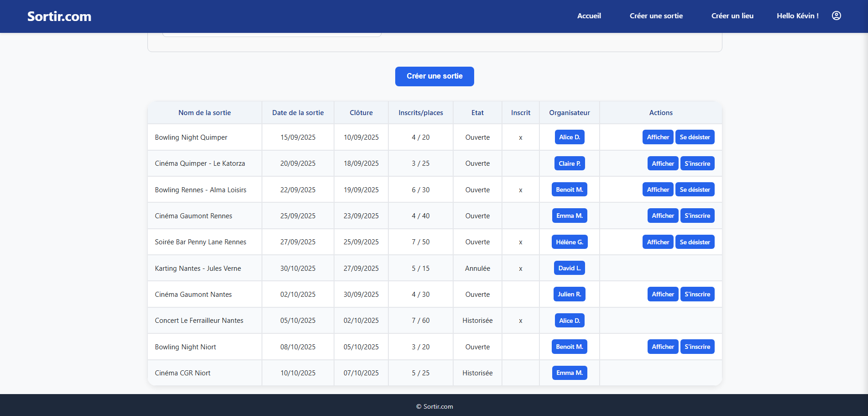The width and height of the screenshot is (868, 416).
Task: Show details of Cinéma Gaumont Rennes
Action: 663,216
